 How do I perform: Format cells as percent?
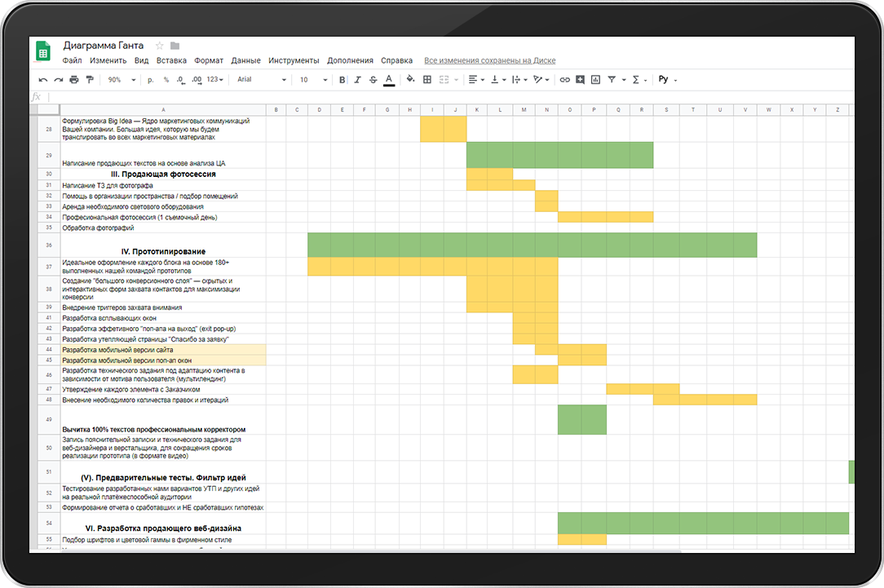click(x=166, y=80)
